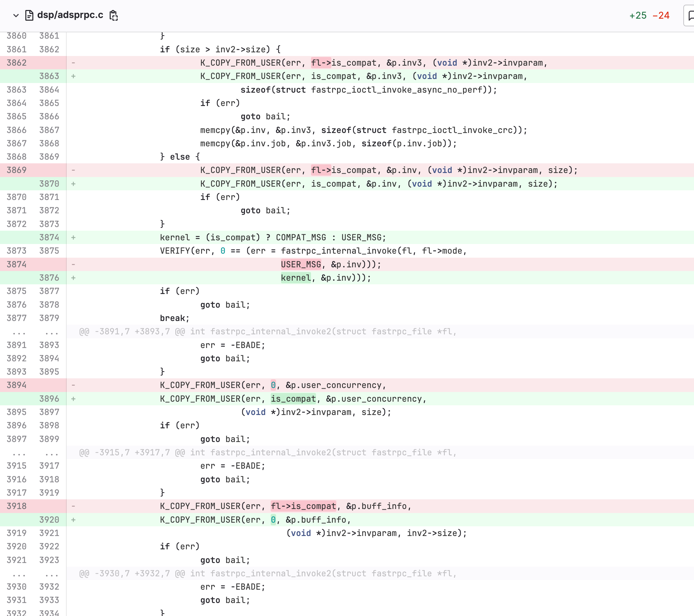Image resolution: width=694 pixels, height=616 pixels.
Task: Click the 'sizeof(struct fastrpc_ioctl_invoke_async_no_perf));' line
Action: point(369,90)
